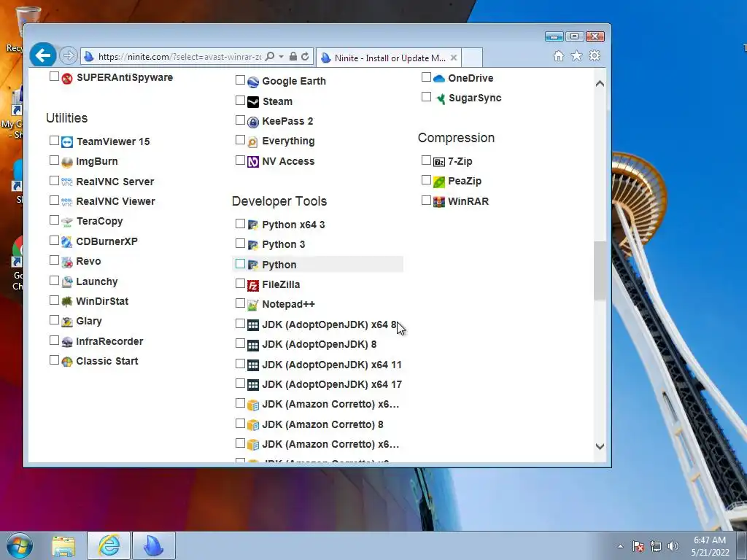Select JDK (AdoptOpenJDK) x64 17 label
Image resolution: width=747 pixels, height=560 pixels.
pyautogui.click(x=332, y=384)
